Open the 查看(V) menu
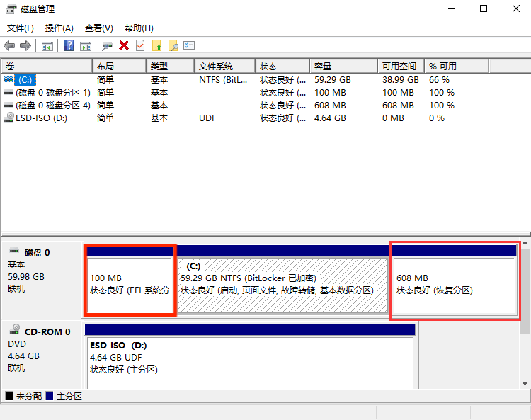Image resolution: width=531 pixels, height=420 pixels. click(x=98, y=28)
